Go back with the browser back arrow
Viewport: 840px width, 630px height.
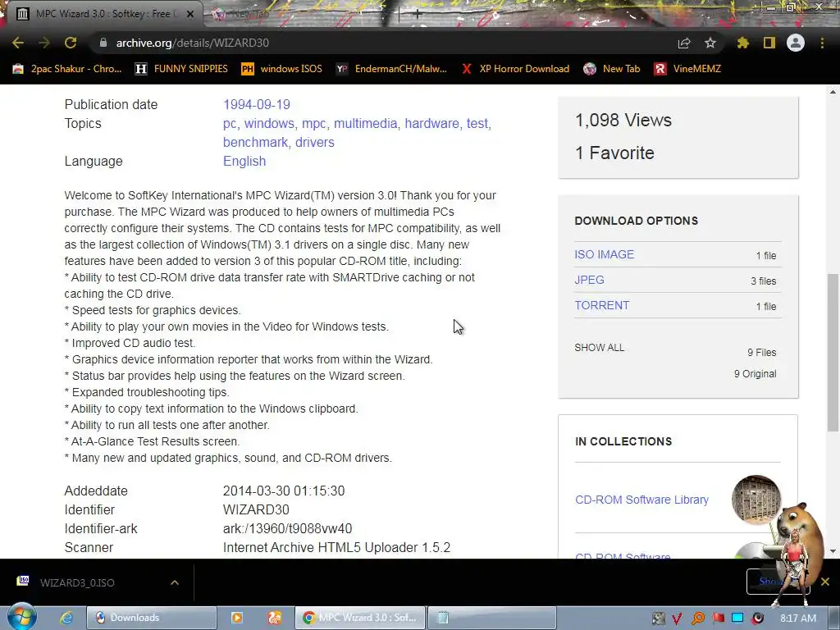pos(18,43)
